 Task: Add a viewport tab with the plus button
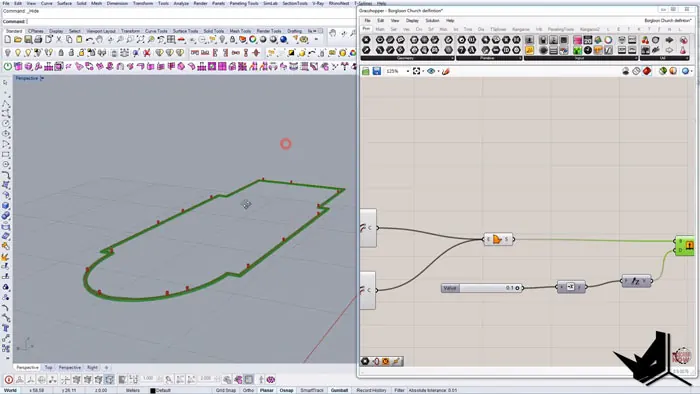pos(106,368)
